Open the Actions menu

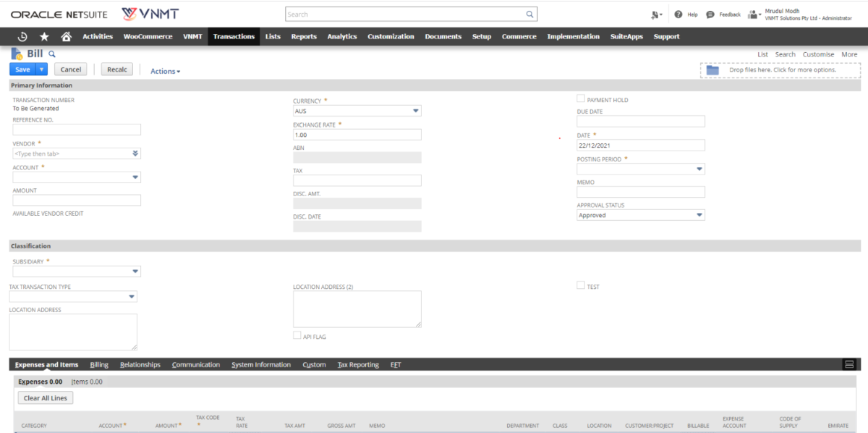(165, 70)
